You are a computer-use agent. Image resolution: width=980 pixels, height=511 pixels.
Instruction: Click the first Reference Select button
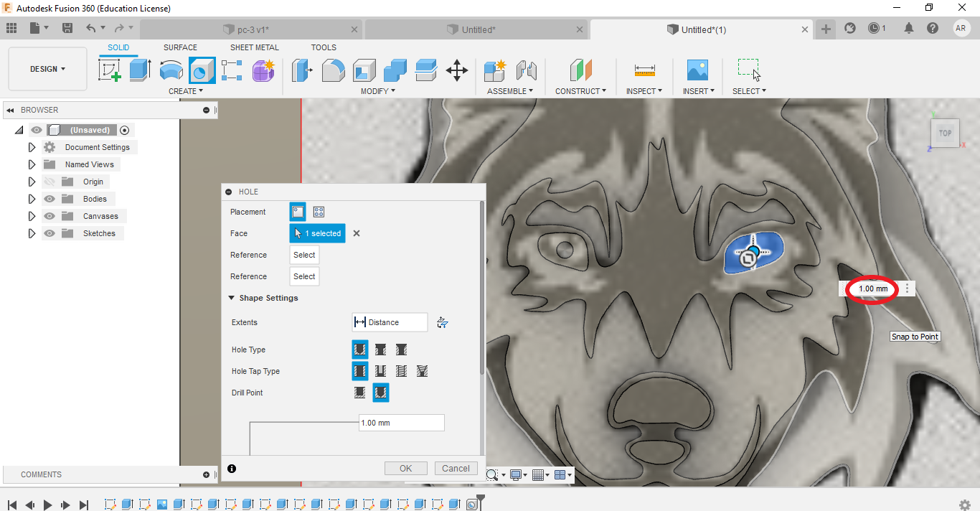point(304,255)
